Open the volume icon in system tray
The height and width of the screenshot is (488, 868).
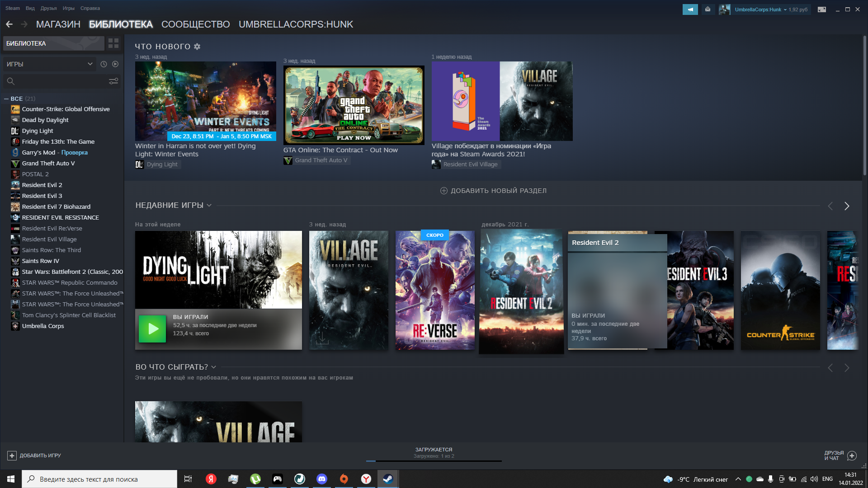coord(814,479)
